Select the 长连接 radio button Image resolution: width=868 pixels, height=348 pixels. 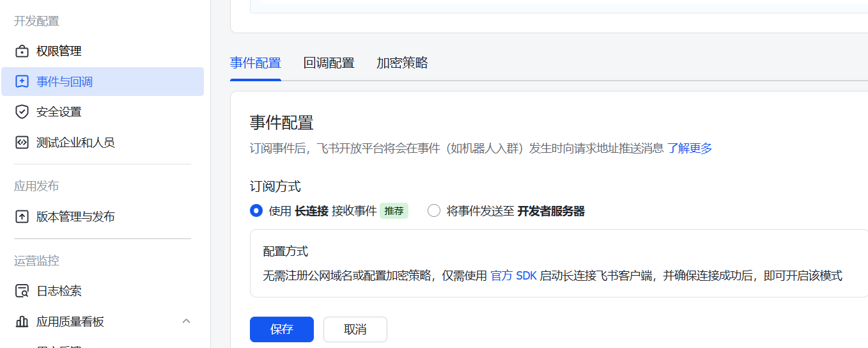pyautogui.click(x=256, y=211)
